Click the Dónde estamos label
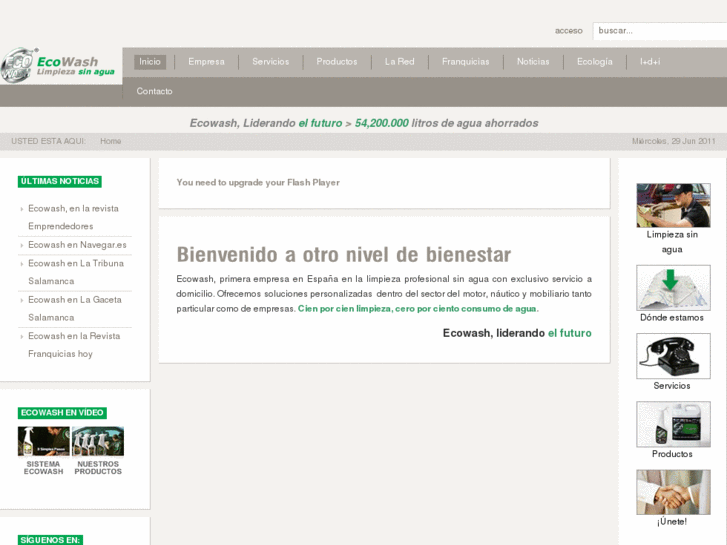727x545 pixels. (x=672, y=318)
